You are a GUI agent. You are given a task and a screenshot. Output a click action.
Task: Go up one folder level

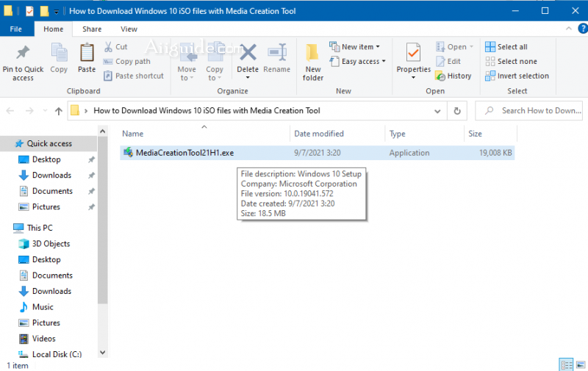pyautogui.click(x=59, y=111)
